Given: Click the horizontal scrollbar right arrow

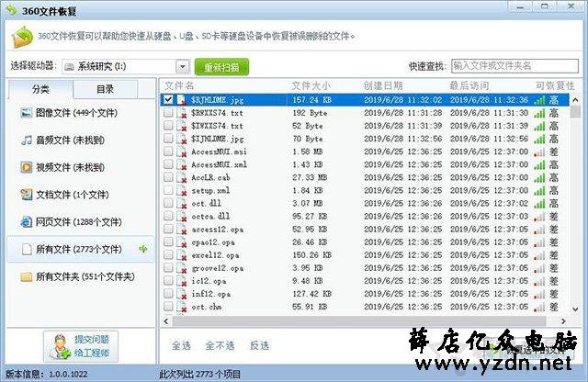Looking at the screenshot, I should (563, 321).
